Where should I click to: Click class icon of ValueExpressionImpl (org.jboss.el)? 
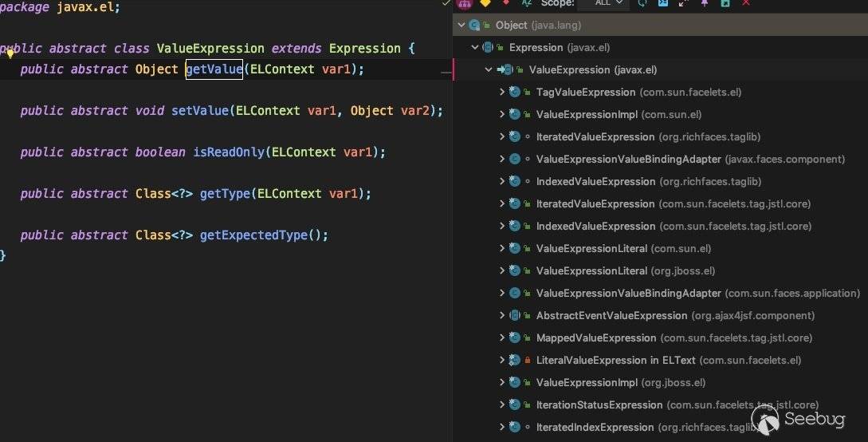tap(514, 382)
